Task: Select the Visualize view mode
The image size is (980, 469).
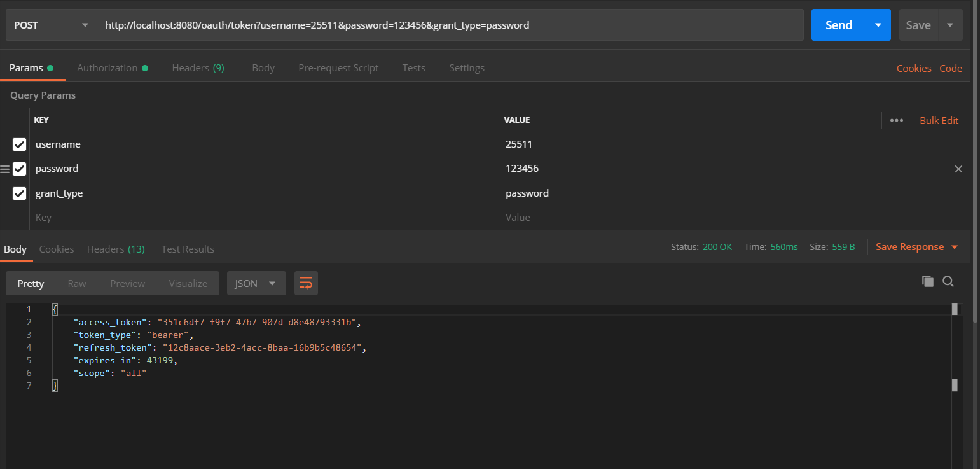Action: 188,283
